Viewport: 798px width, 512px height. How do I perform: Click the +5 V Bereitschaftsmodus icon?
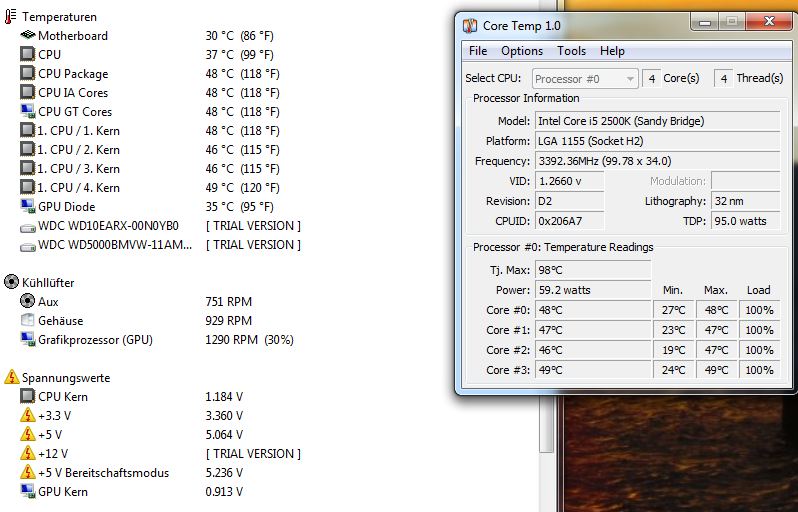[27, 472]
